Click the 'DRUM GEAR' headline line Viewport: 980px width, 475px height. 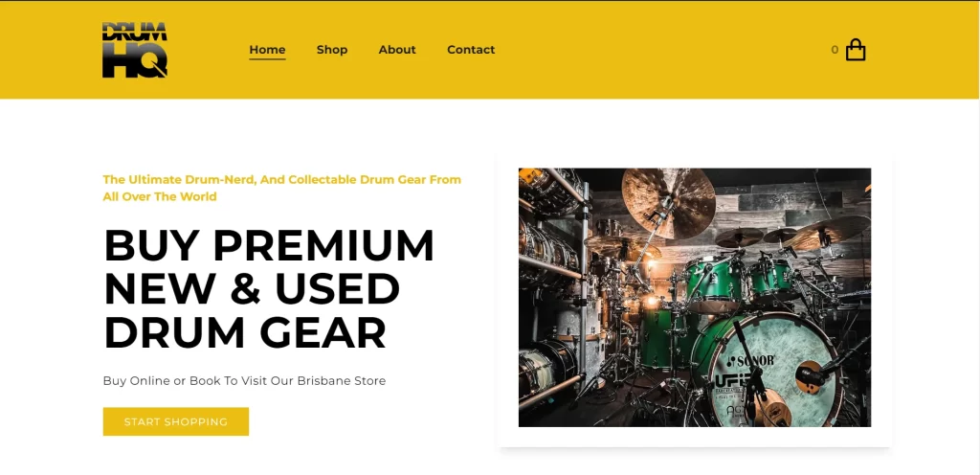click(245, 332)
